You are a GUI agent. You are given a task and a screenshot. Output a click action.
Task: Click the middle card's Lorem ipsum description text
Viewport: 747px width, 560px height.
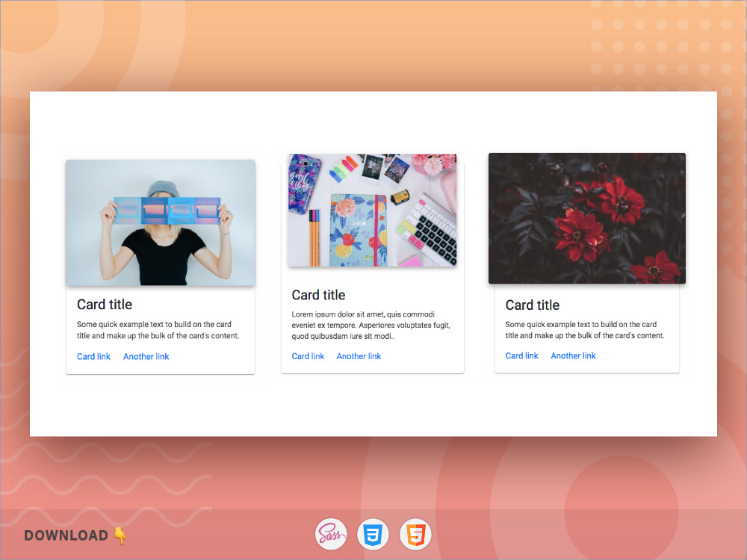pos(371,325)
